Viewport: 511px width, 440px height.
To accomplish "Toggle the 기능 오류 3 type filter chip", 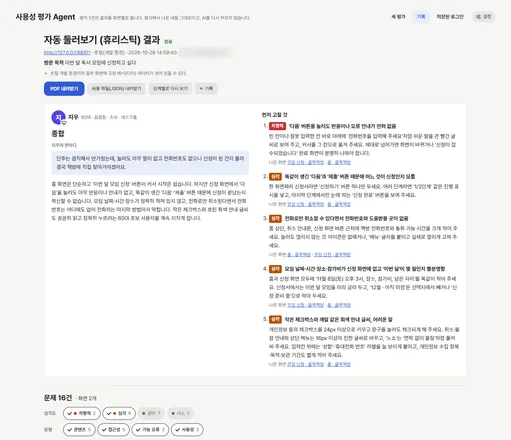I will (150, 430).
